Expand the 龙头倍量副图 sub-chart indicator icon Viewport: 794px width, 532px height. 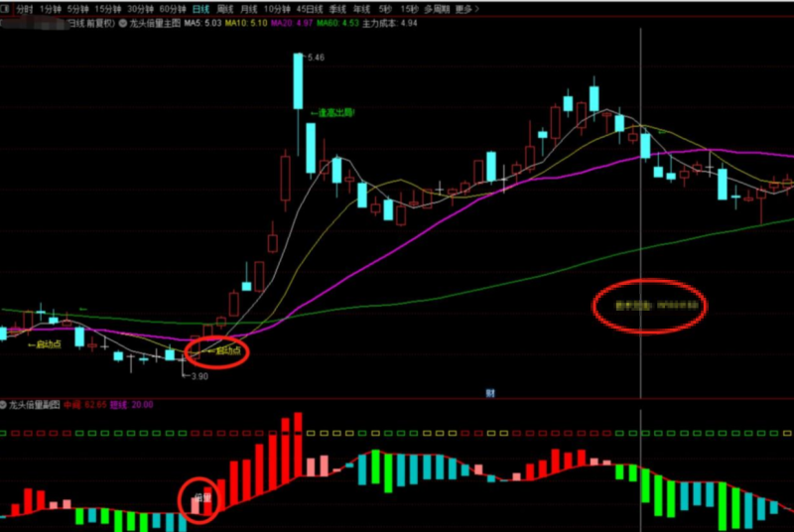coord(4,405)
